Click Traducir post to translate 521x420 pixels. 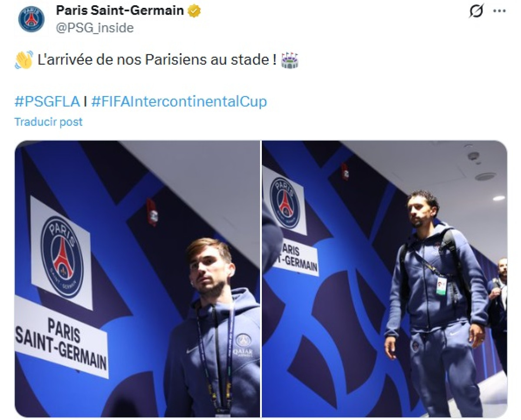click(x=48, y=122)
